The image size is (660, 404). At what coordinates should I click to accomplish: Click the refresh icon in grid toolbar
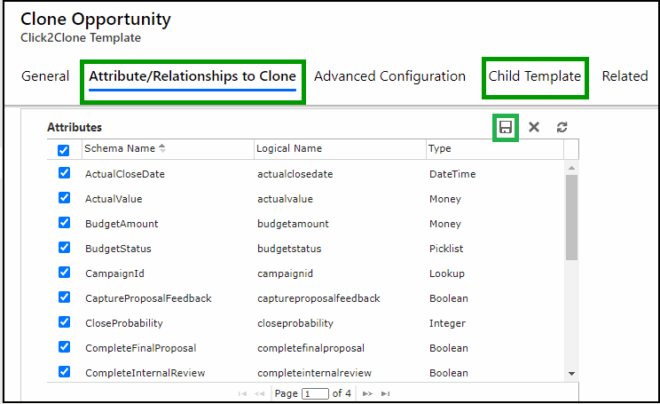coord(562,127)
